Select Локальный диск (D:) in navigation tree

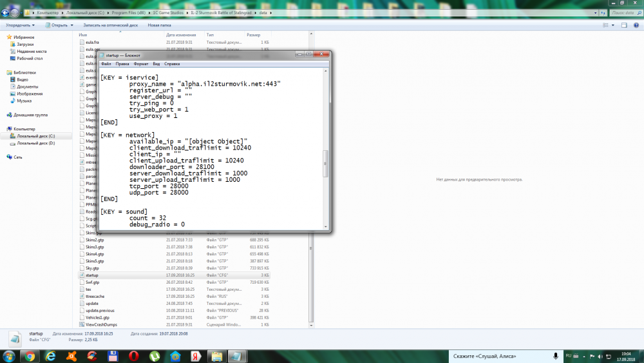(36, 143)
